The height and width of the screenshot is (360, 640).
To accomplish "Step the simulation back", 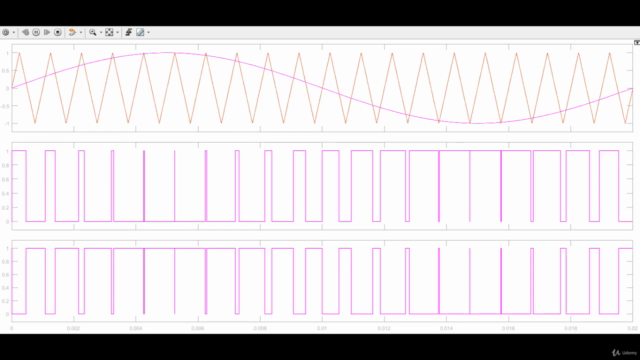I will (25, 32).
